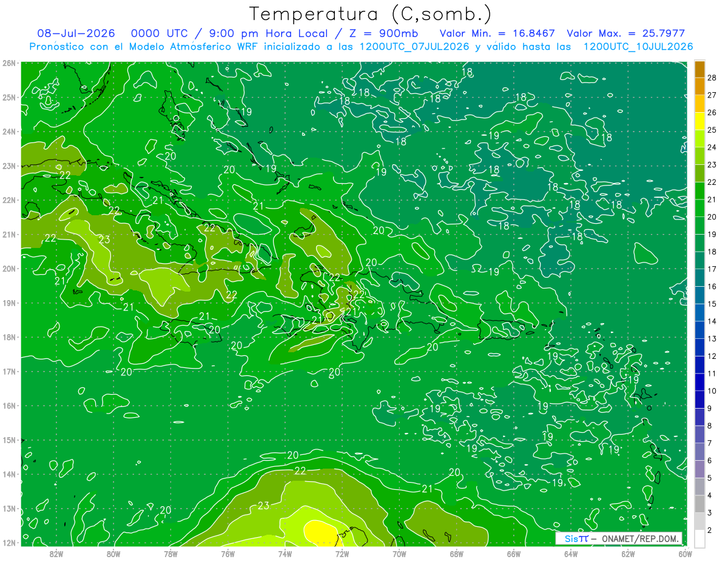Image resolution: width=728 pixels, height=562 pixels.
Task: Click the "64W" longitude axis label
Action: click(571, 553)
